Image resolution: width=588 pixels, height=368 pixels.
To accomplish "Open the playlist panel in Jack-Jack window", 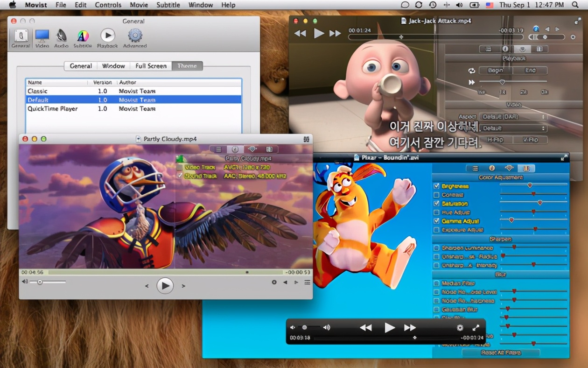I will pos(489,49).
